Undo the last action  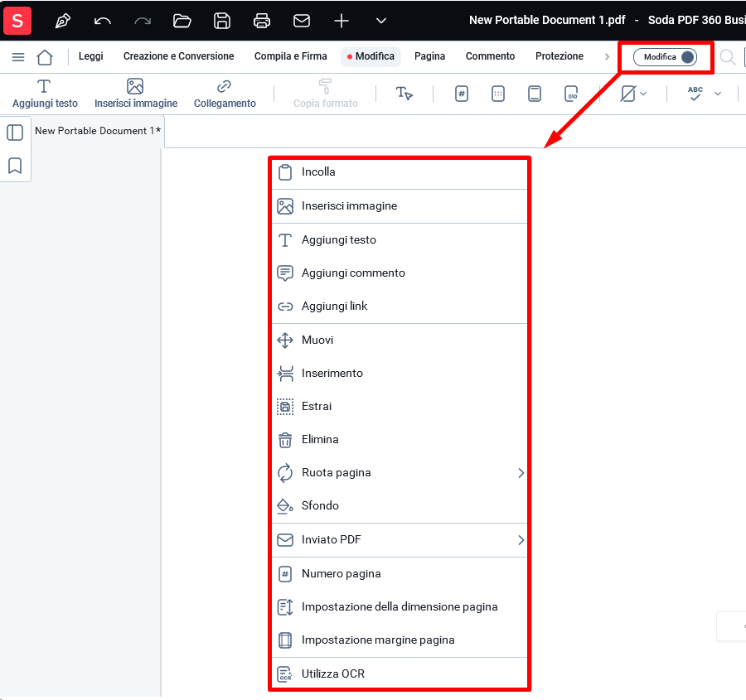(x=103, y=21)
